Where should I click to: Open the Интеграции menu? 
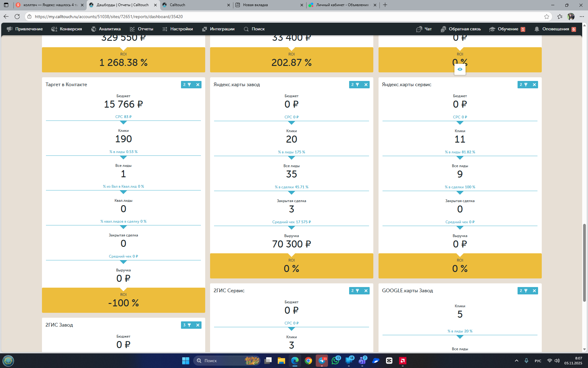click(x=218, y=29)
